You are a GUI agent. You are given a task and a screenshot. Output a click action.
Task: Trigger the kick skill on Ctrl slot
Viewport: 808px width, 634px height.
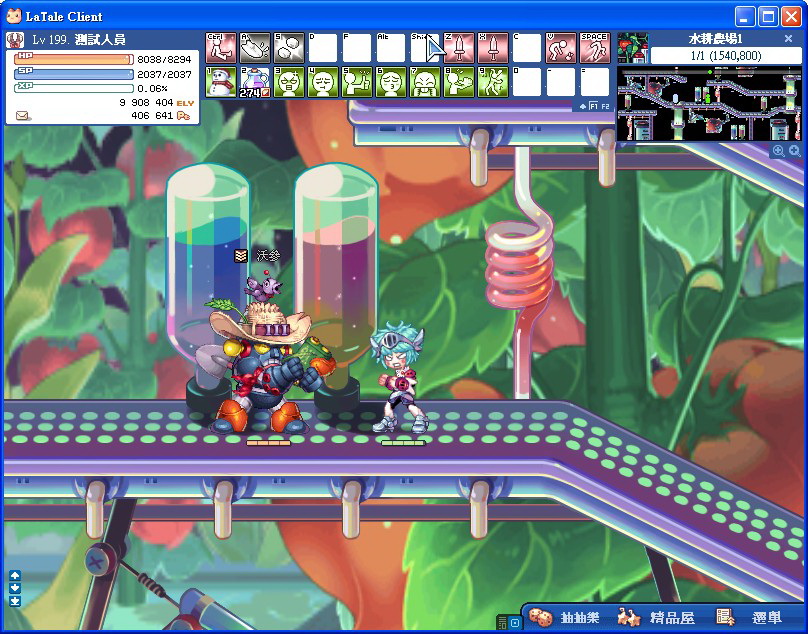pyautogui.click(x=221, y=48)
